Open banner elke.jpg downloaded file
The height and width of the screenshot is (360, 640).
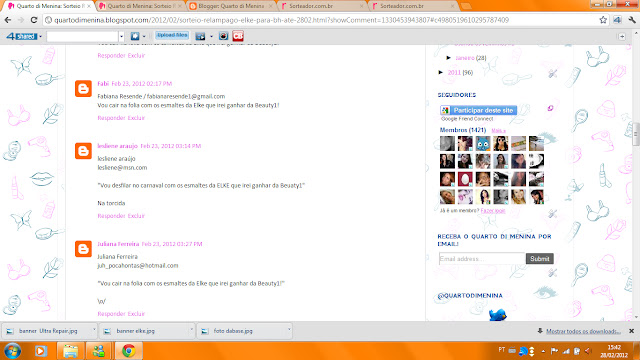coord(146,331)
